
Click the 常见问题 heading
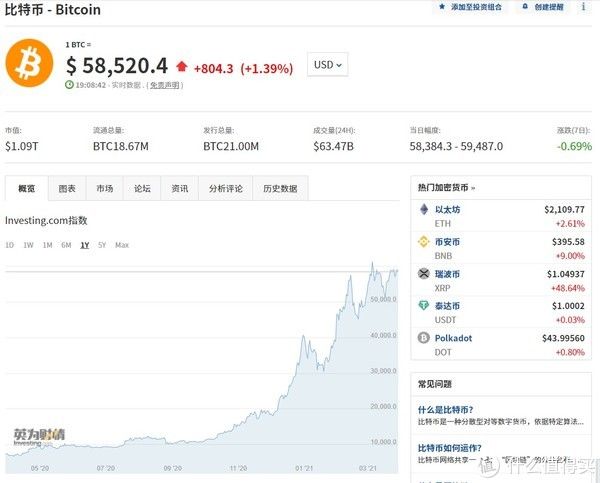click(x=435, y=384)
